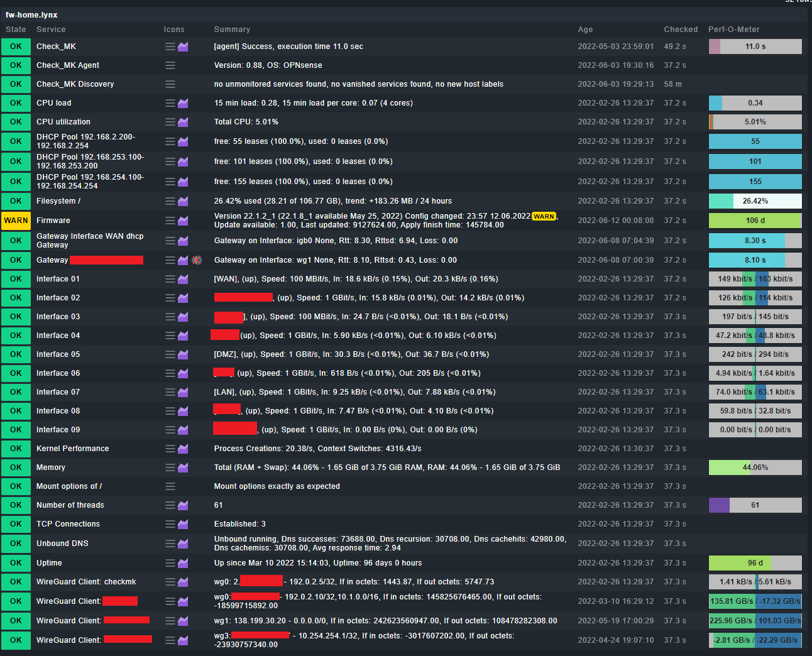Open graph icon for Uptime row
The height and width of the screenshot is (656, 812).
[183, 563]
